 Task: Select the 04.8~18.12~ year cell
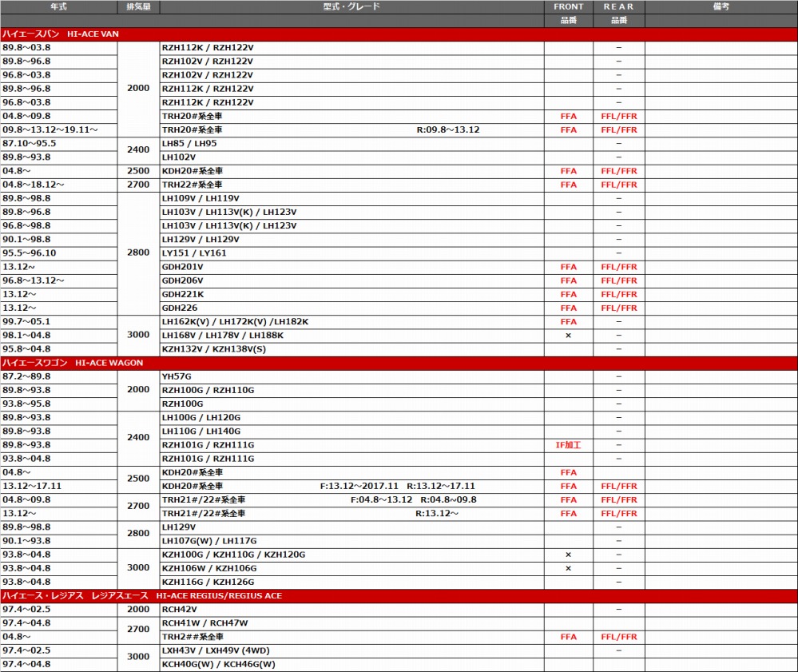(59, 185)
